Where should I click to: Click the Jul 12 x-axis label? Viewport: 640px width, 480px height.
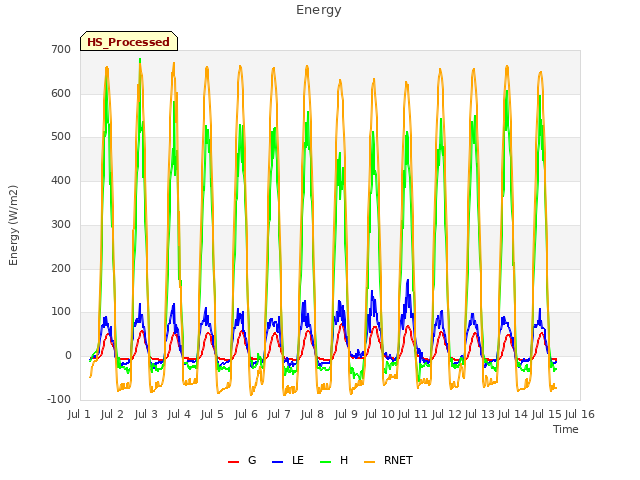[447, 415]
